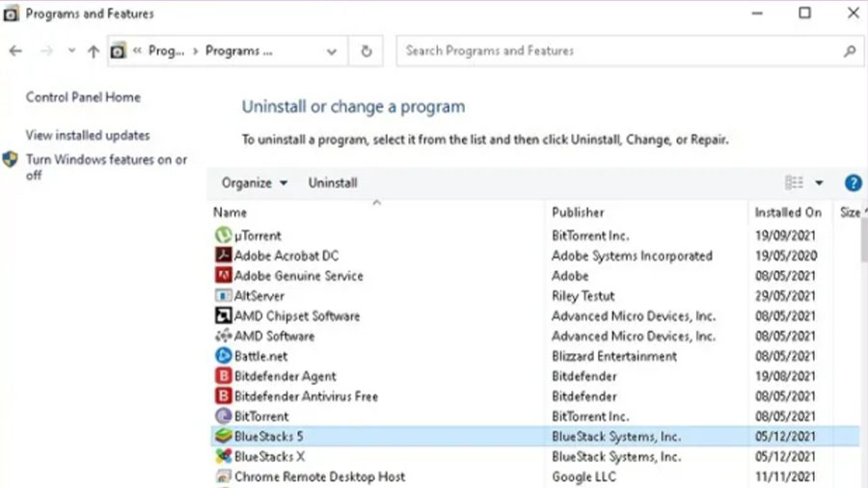Maximize the Programs and Features window
The width and height of the screenshot is (868, 488).
click(805, 13)
